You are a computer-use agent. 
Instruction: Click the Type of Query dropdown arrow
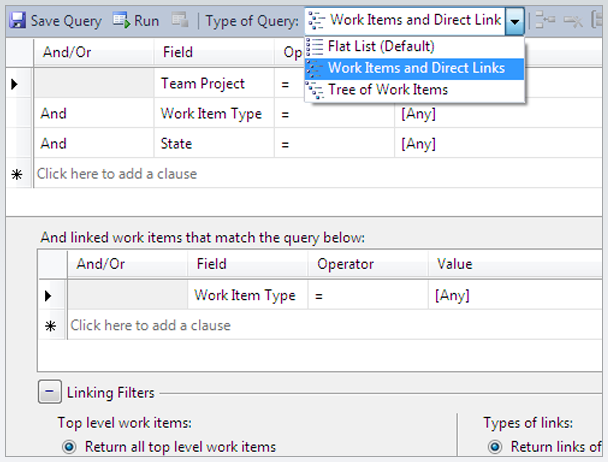[x=514, y=20]
